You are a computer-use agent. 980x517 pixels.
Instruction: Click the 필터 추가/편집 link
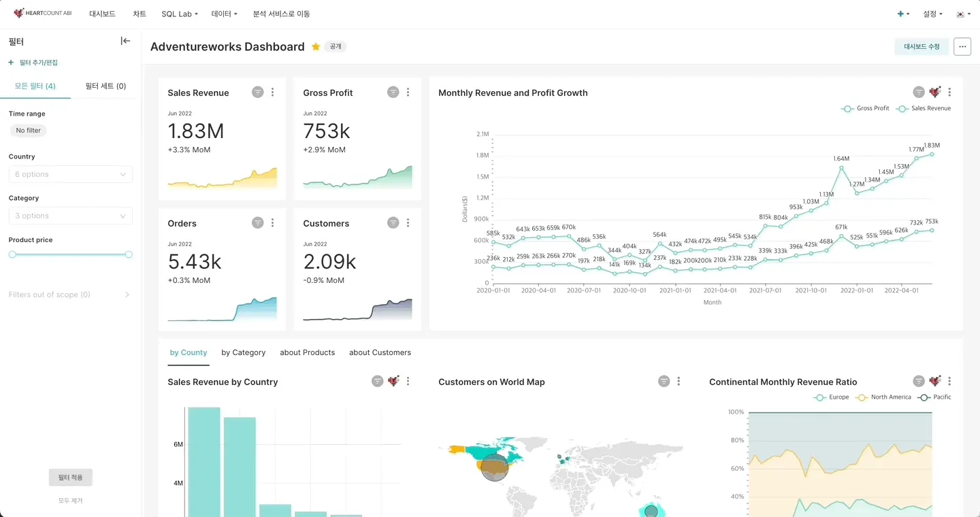point(33,63)
